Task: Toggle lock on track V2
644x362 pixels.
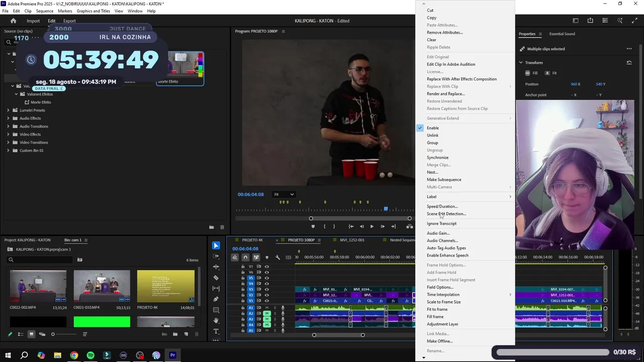Action: [243, 295]
